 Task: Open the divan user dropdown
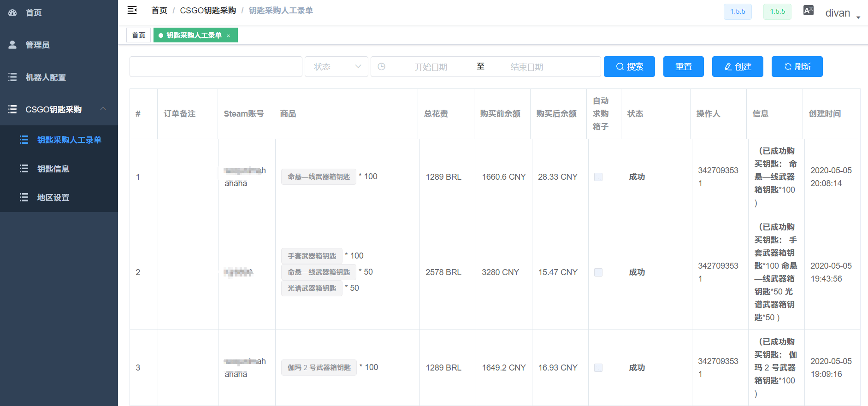(843, 13)
